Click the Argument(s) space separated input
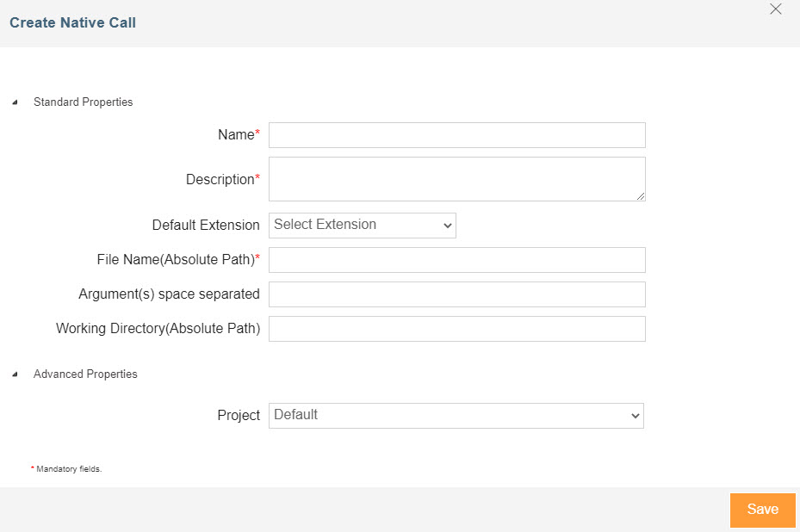This screenshot has height=532, width=800. 456,294
